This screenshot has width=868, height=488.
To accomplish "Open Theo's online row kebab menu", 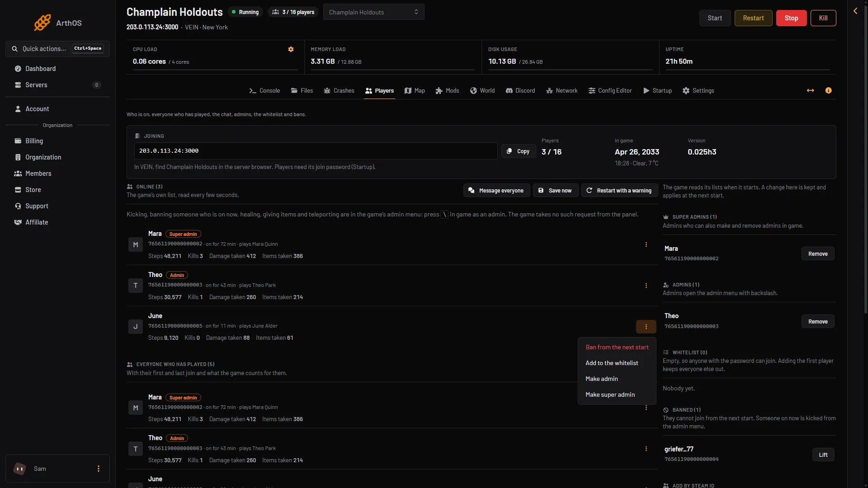I will coord(646,286).
